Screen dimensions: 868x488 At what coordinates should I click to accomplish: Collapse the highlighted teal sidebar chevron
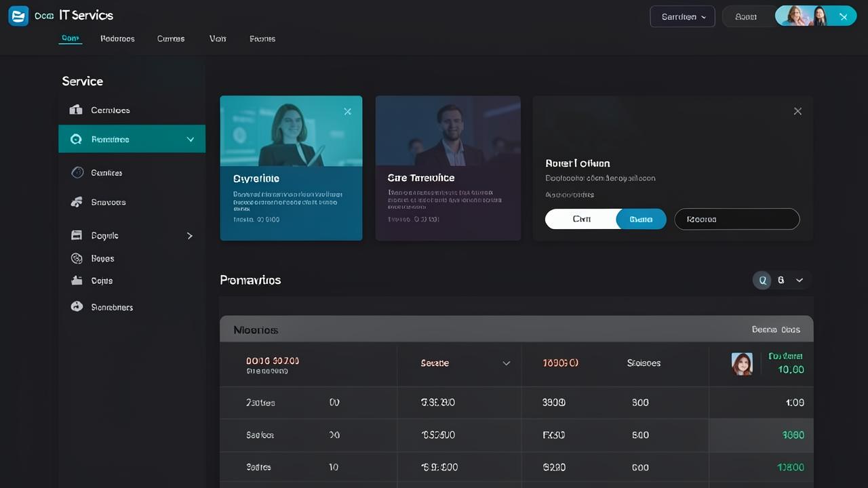click(191, 139)
